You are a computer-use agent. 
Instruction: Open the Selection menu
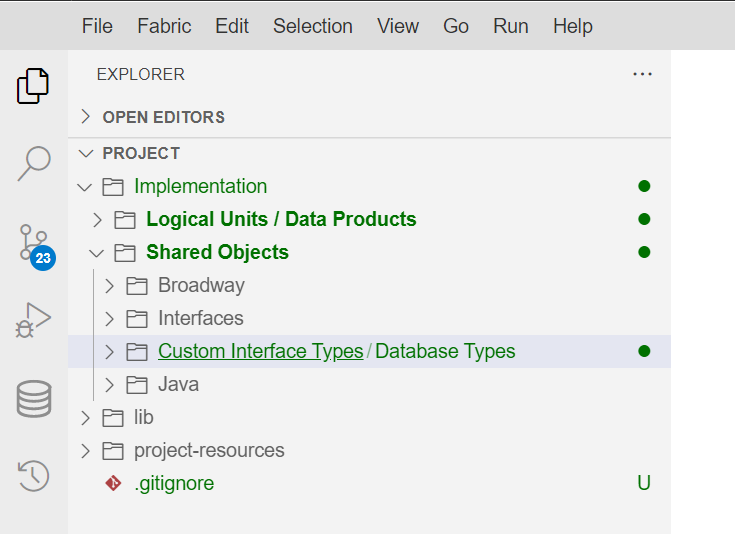pyautogui.click(x=313, y=26)
